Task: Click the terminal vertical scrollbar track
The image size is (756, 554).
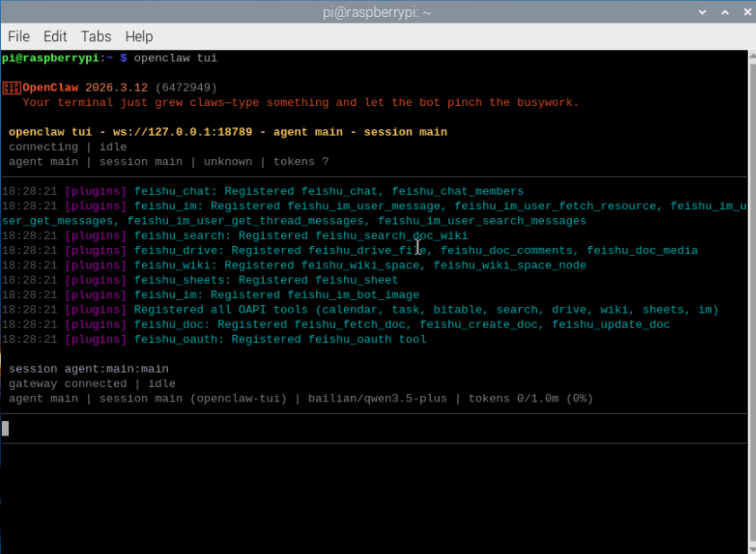Action: point(752,303)
